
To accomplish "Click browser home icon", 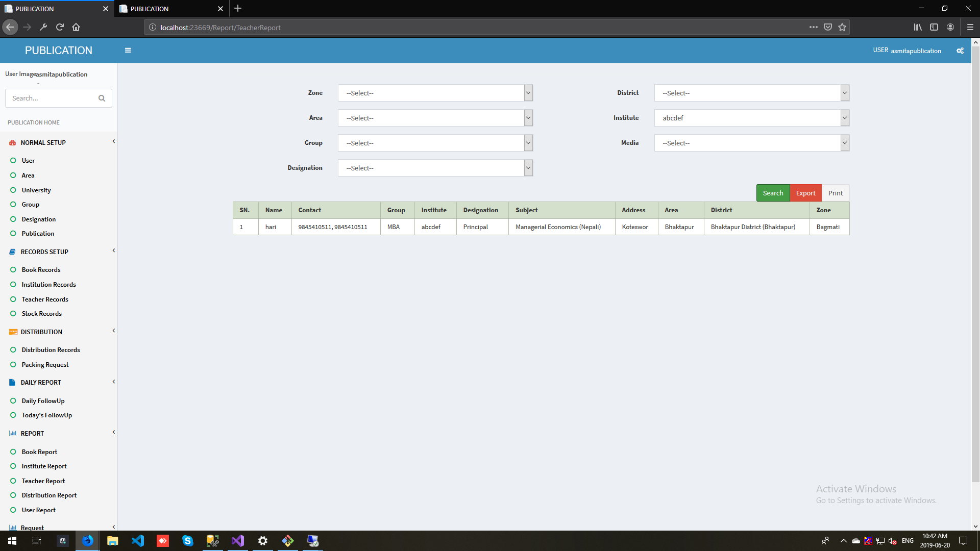I will 76,28.
